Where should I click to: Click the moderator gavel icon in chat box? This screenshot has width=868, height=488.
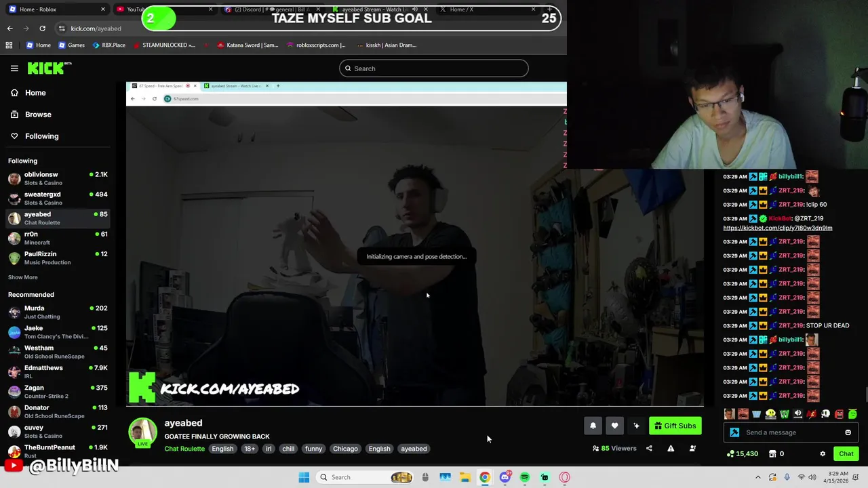(x=734, y=432)
